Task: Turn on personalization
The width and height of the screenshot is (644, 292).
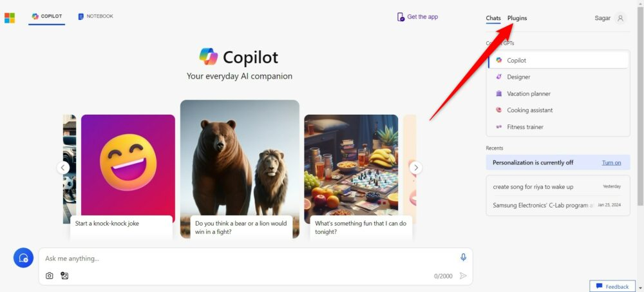Action: pyautogui.click(x=611, y=162)
